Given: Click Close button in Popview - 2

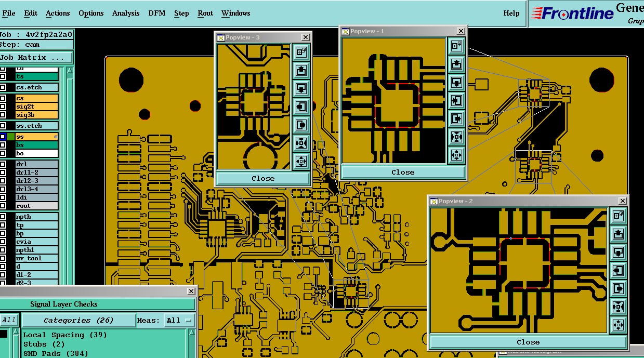Looking at the screenshot, I should pyautogui.click(x=528, y=342).
